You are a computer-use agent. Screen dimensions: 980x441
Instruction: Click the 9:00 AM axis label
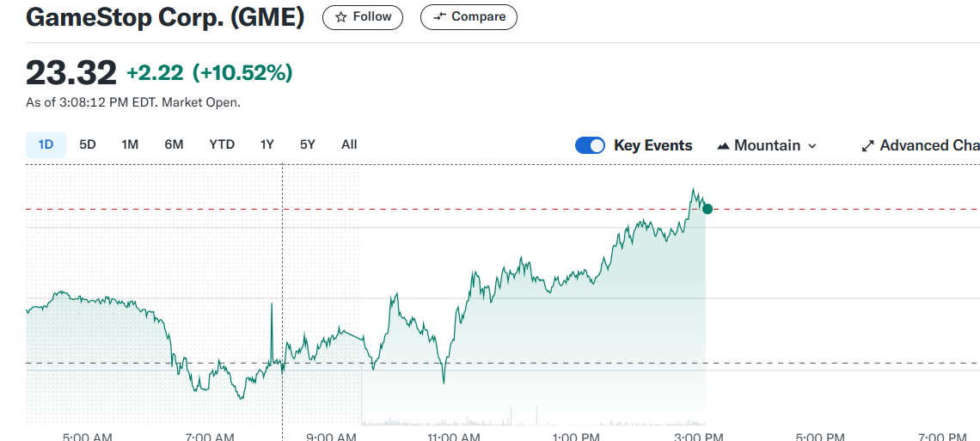click(333, 437)
